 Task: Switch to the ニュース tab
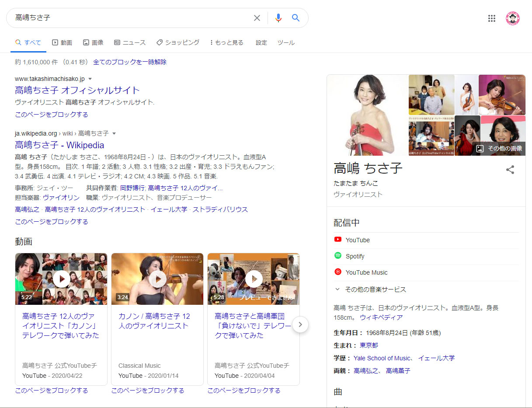click(x=130, y=42)
